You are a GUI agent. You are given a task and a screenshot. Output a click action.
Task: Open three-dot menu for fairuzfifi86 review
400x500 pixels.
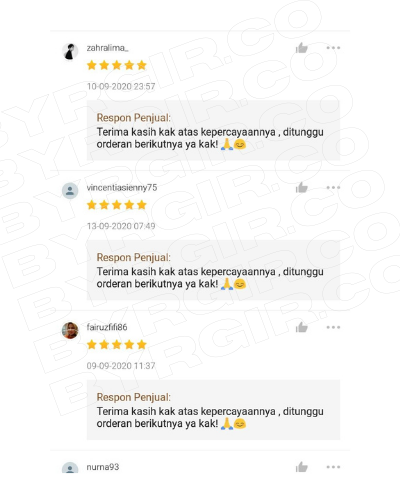point(333,327)
